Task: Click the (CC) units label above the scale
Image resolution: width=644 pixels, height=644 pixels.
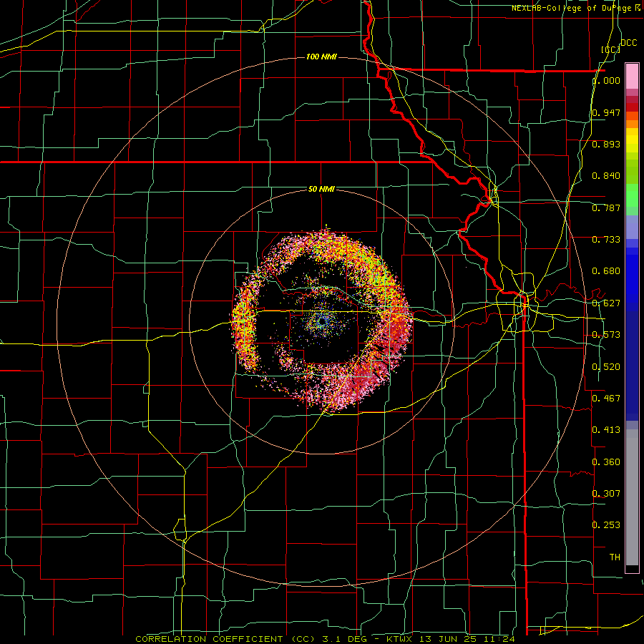Action: (611, 49)
